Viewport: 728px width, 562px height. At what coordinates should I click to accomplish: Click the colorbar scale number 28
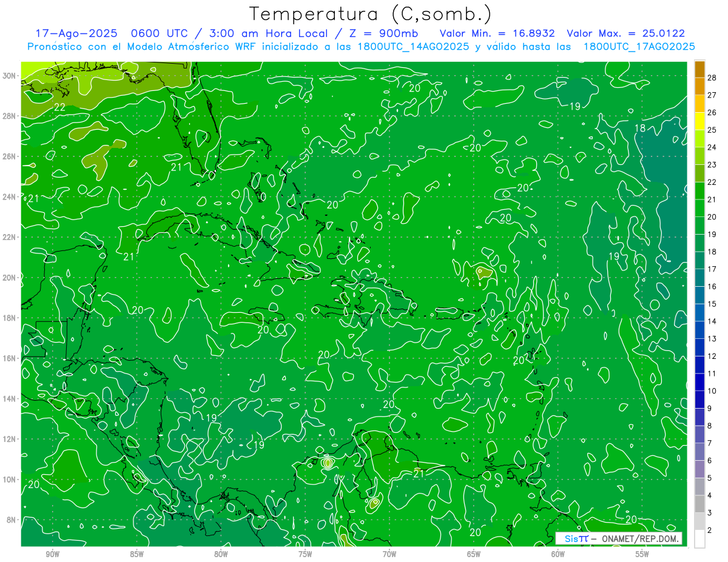coord(712,78)
